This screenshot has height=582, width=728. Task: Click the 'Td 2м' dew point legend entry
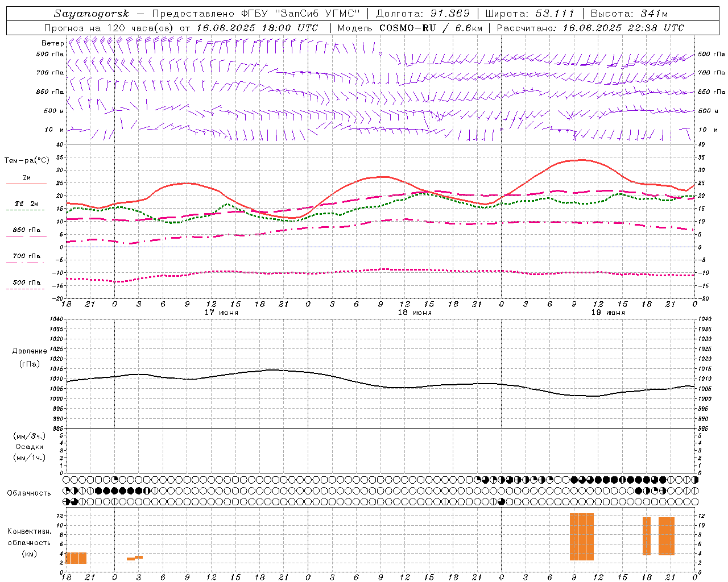pyautogui.click(x=26, y=203)
